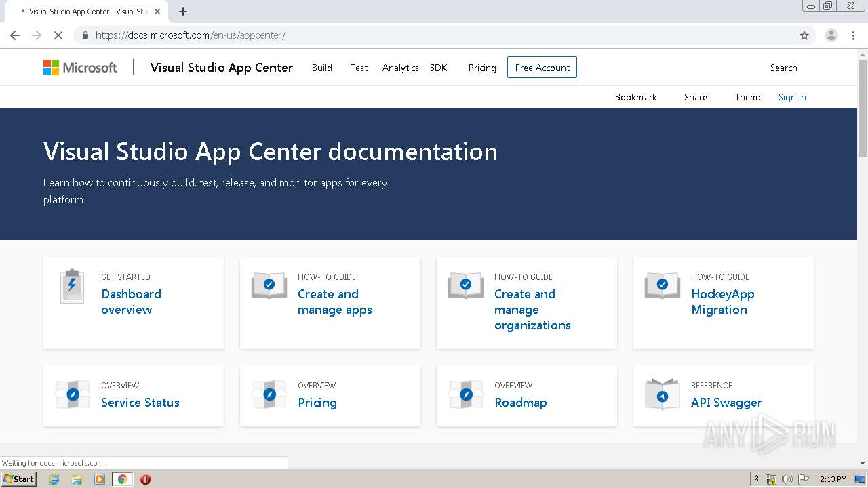The image size is (868, 488).
Task: Open the Service Status link
Action: pos(140,402)
